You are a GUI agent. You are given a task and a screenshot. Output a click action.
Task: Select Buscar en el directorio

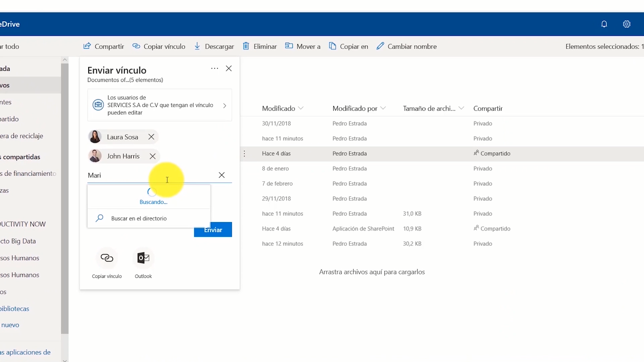coord(149,218)
